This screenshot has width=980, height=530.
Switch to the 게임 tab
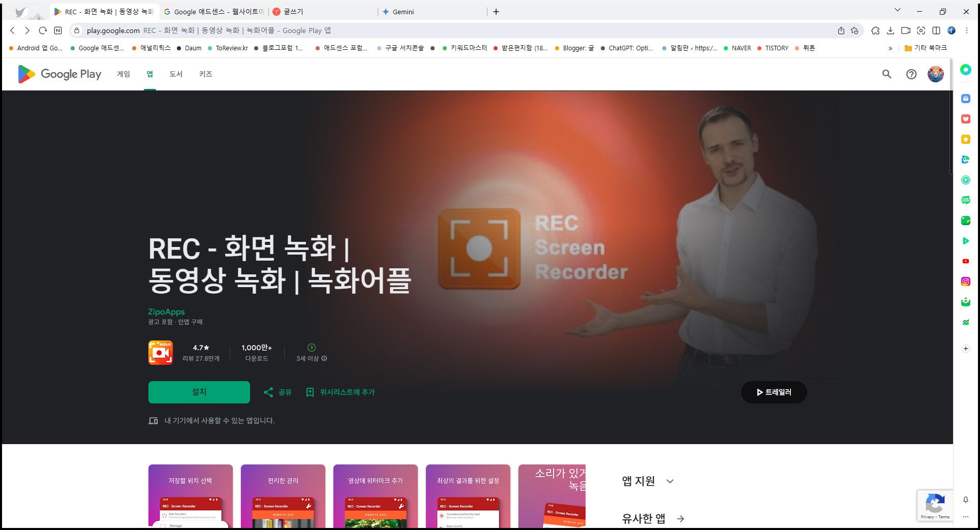tap(123, 74)
